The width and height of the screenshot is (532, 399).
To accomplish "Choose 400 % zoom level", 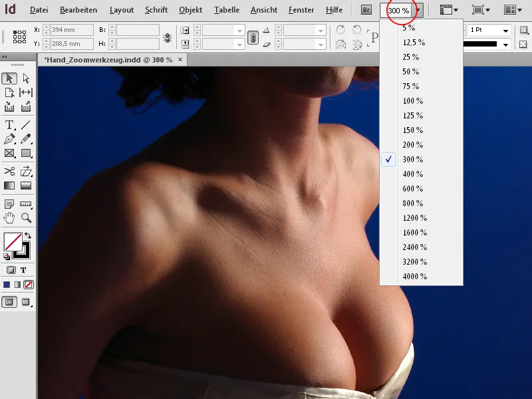I will 421,174.
